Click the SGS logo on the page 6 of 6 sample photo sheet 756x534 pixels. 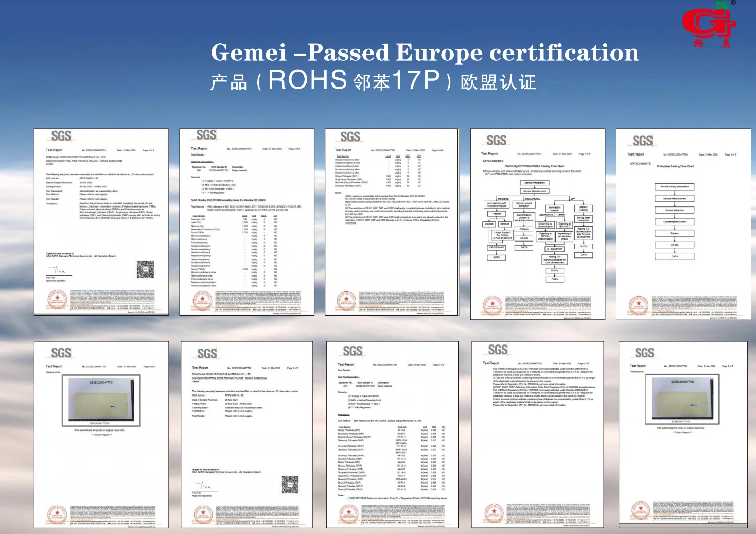(61, 353)
